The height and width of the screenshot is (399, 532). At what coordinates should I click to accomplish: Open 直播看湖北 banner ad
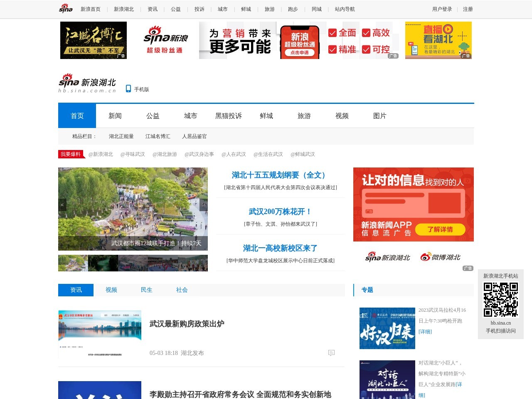[438, 40]
